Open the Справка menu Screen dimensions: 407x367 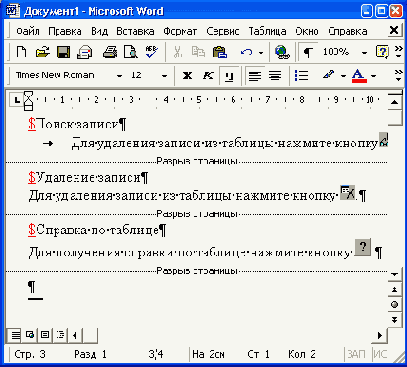click(348, 31)
